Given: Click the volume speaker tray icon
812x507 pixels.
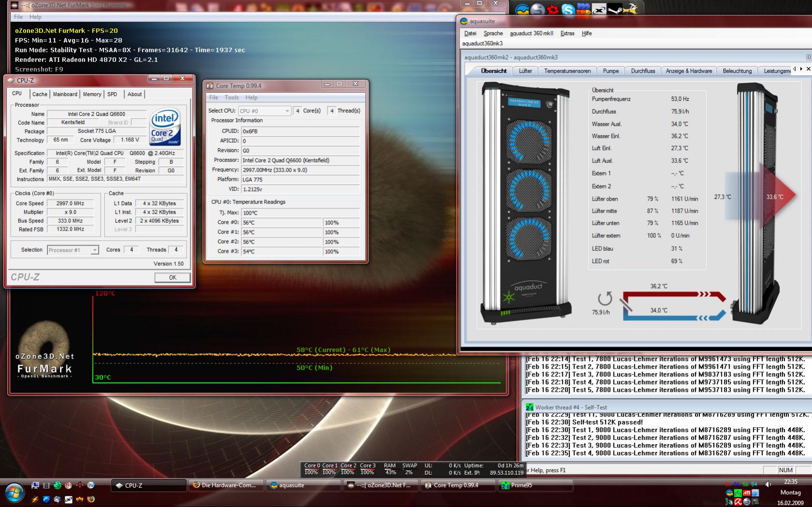Looking at the screenshot, I should [x=768, y=484].
